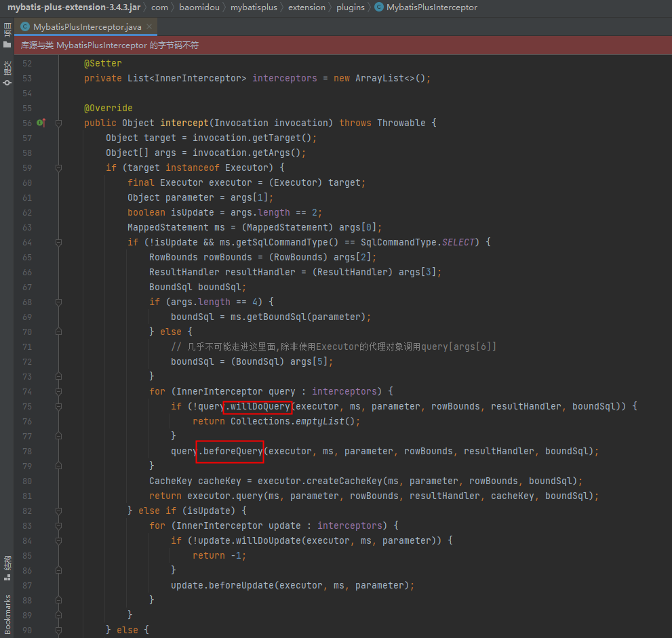672x638 pixels.
Task: Click 'beforeQuery' method call on line 78
Action: tap(233, 451)
